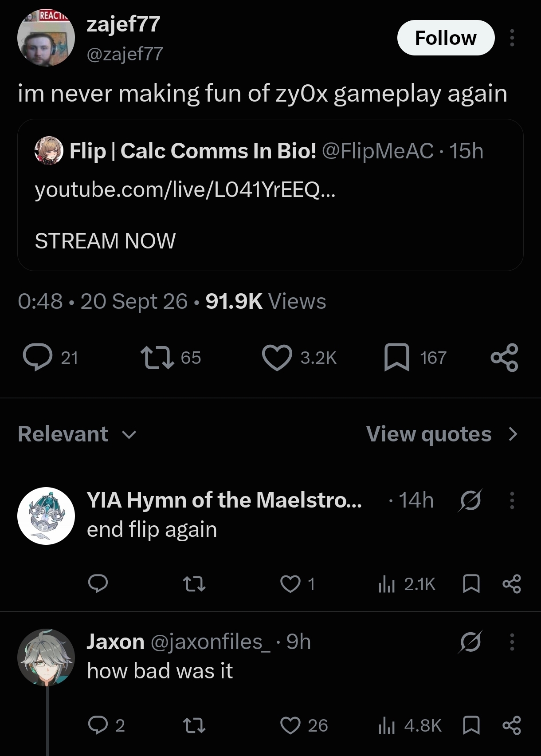Expand the Relevant sort dropdown
The image size is (541, 756).
(x=78, y=434)
